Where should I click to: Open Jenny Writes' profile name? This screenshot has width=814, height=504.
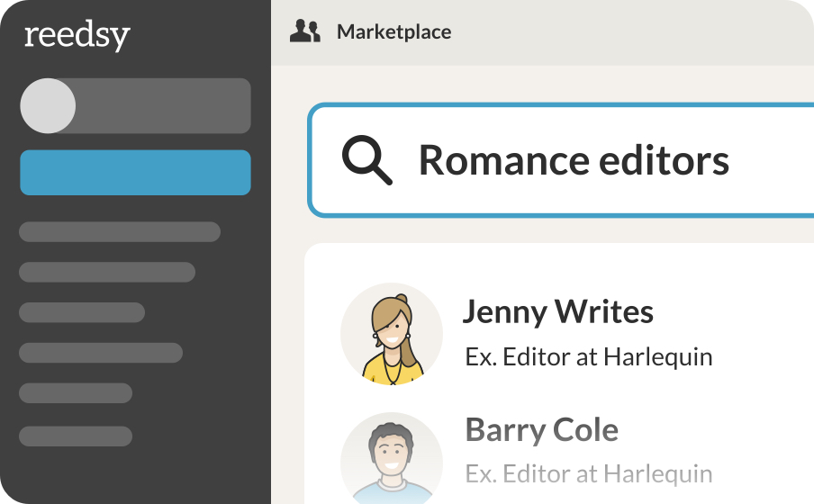tap(558, 312)
